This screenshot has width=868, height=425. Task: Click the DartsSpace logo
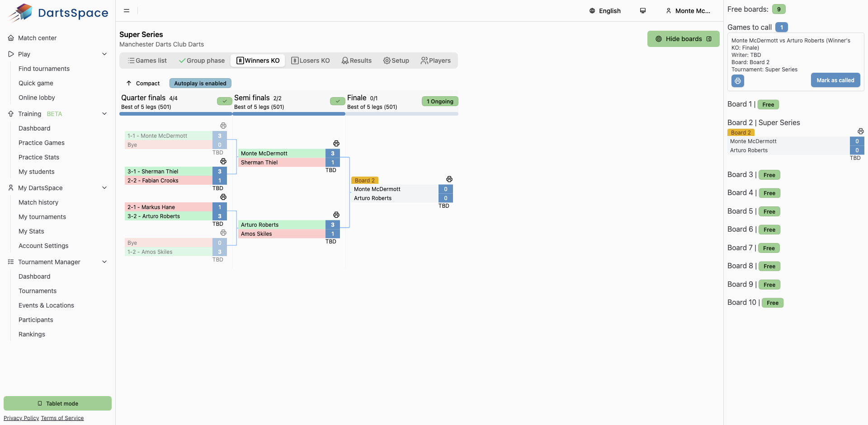point(58,13)
